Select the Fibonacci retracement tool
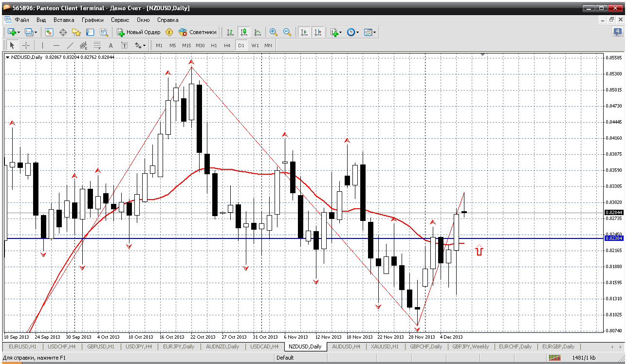 97,45
